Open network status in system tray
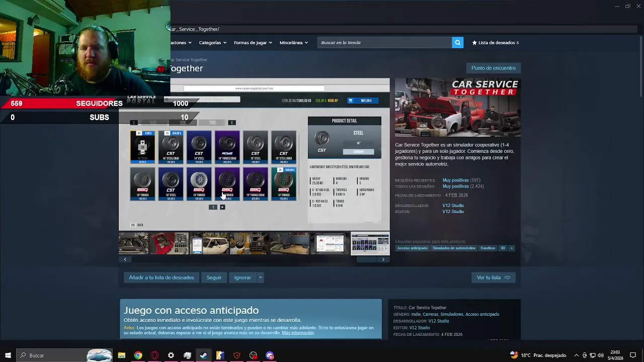The width and height of the screenshot is (644, 362). point(592,355)
